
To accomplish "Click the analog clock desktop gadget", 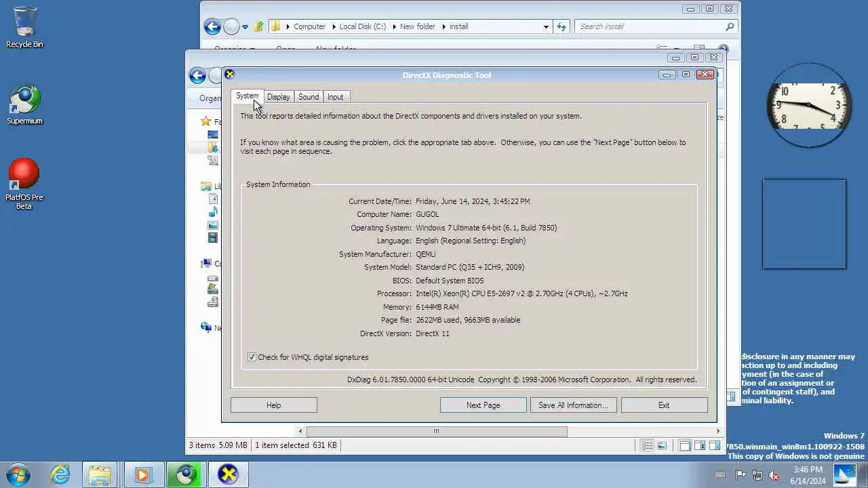I will point(808,105).
